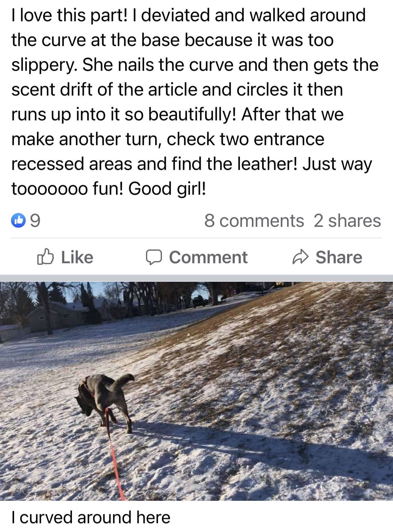Tap the speech bubble Comment icon

click(x=154, y=257)
